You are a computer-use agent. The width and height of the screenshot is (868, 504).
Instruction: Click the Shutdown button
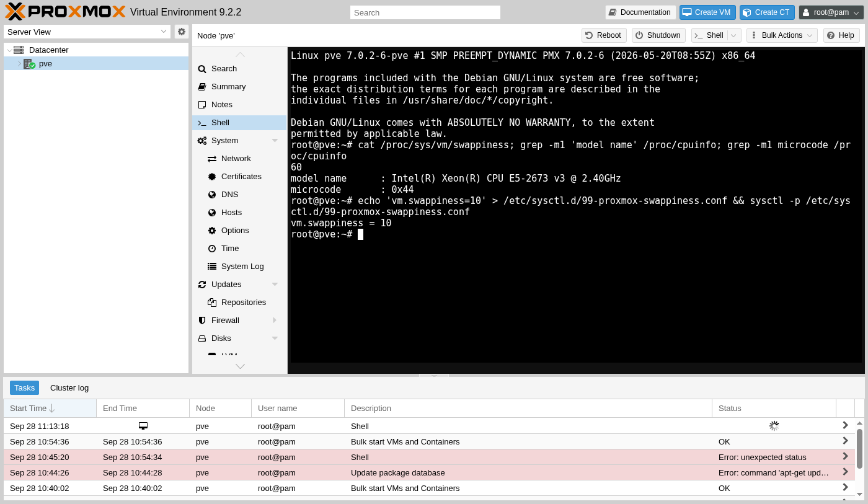[x=658, y=35]
